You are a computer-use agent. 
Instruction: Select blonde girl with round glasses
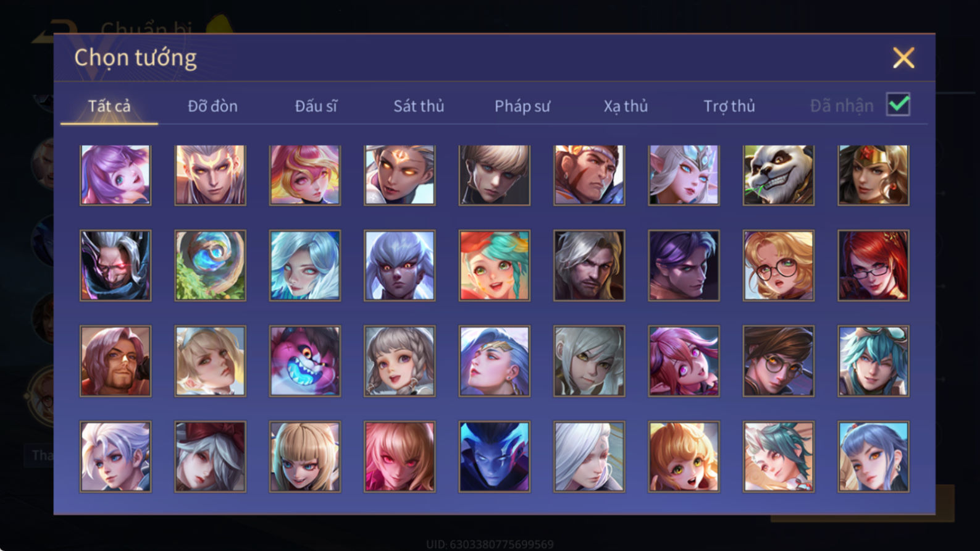click(x=778, y=266)
